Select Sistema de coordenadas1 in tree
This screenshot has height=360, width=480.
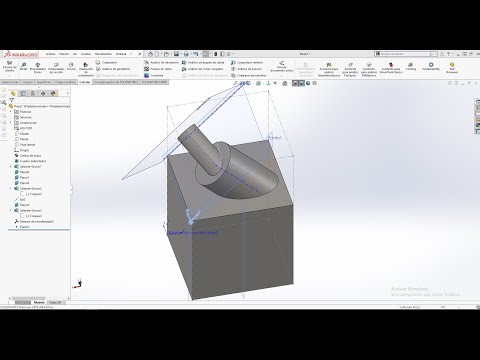(x=34, y=221)
